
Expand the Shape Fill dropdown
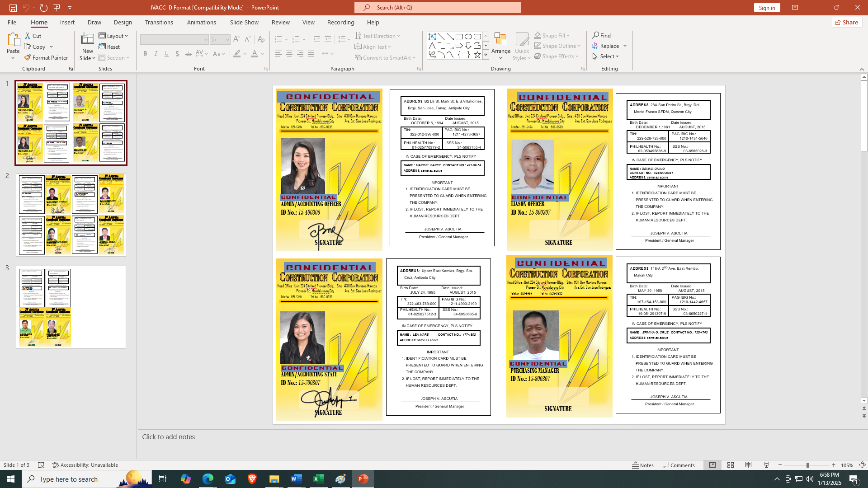click(568, 35)
